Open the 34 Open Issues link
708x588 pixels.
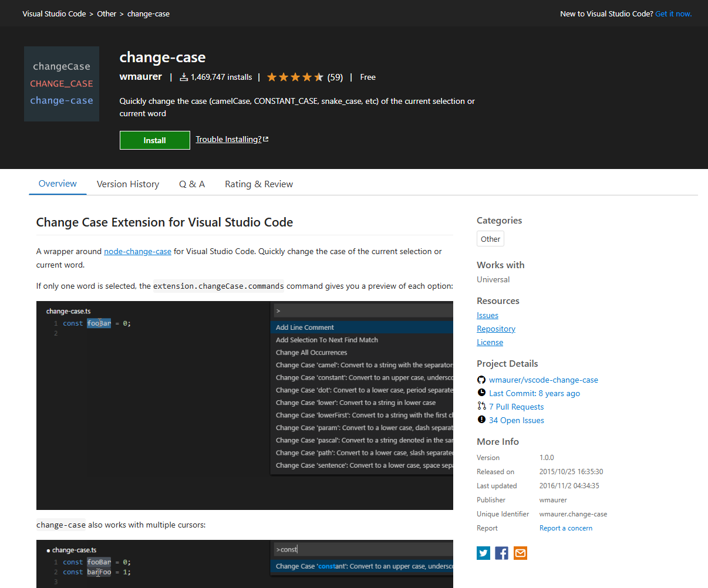pyautogui.click(x=516, y=420)
